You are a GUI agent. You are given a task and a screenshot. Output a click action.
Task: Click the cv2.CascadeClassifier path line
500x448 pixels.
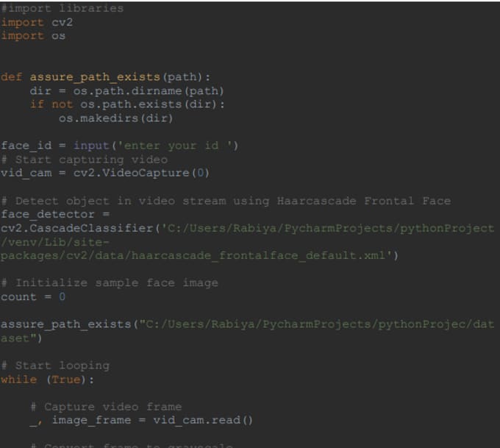coord(248,229)
